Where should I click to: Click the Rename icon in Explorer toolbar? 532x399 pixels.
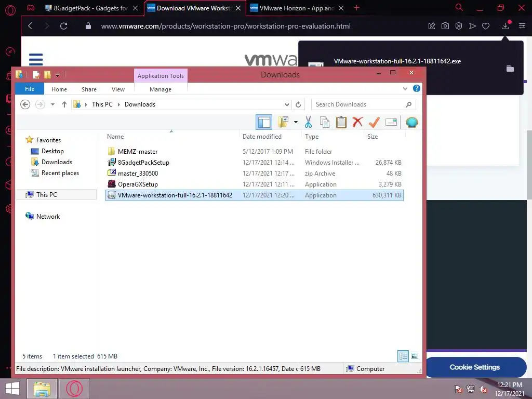click(x=391, y=122)
